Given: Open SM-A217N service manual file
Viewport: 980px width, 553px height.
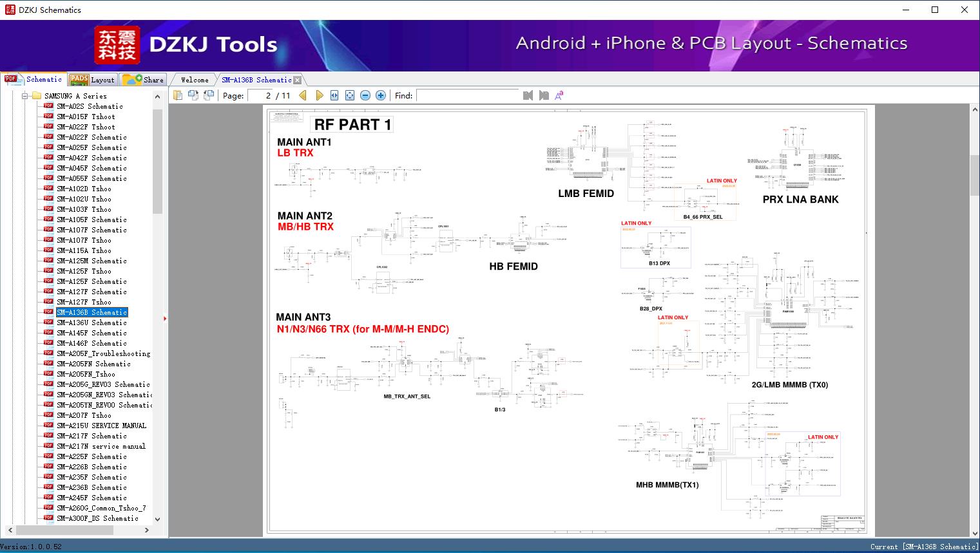Looking at the screenshot, I should click(101, 446).
